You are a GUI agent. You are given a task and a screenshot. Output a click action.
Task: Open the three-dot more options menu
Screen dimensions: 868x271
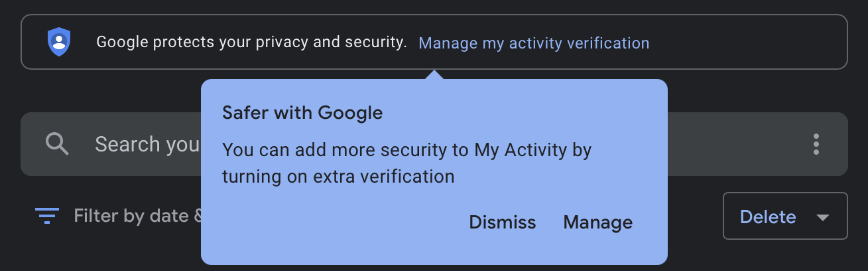[x=816, y=144]
